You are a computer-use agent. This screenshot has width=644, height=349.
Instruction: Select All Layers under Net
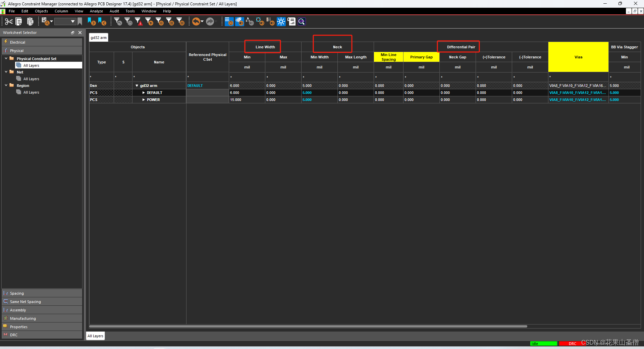click(x=31, y=79)
